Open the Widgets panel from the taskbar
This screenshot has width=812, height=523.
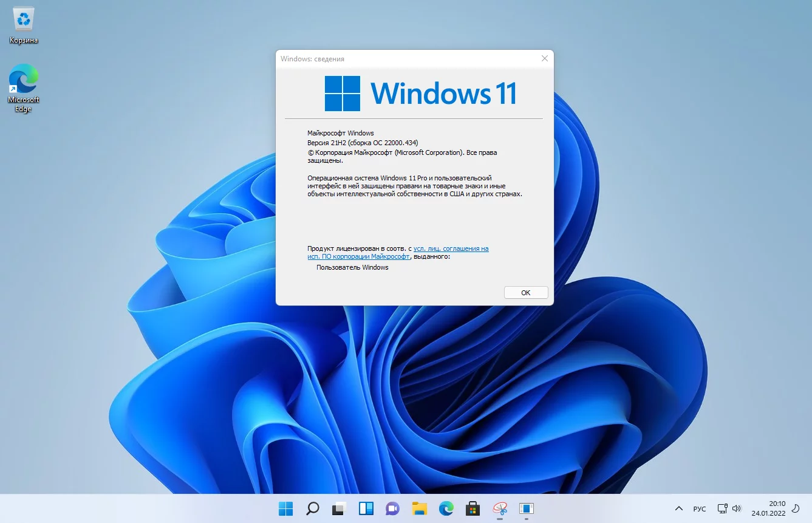pos(366,508)
